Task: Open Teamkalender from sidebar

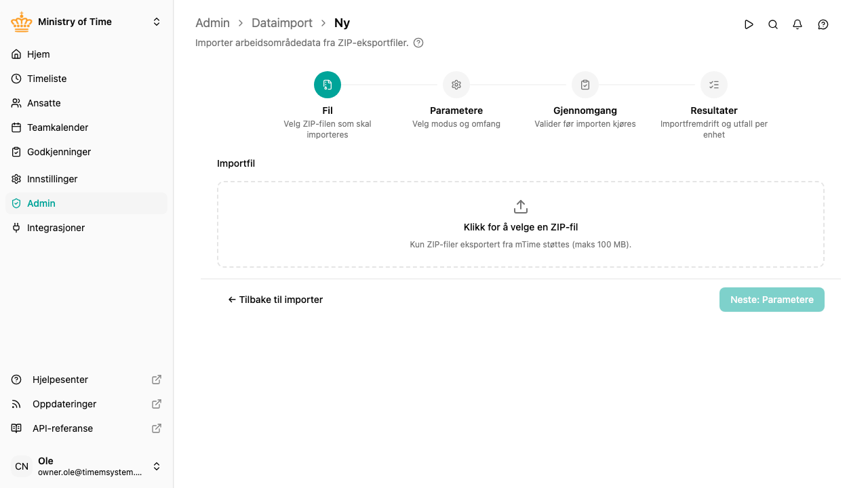Action: tap(86, 127)
